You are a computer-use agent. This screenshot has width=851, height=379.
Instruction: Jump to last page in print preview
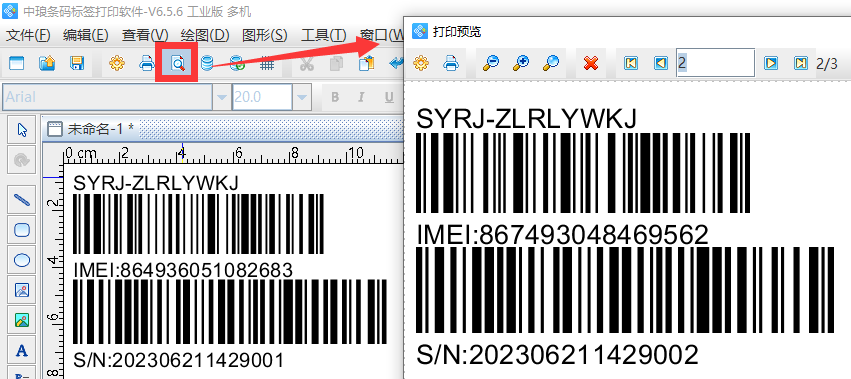pos(801,63)
